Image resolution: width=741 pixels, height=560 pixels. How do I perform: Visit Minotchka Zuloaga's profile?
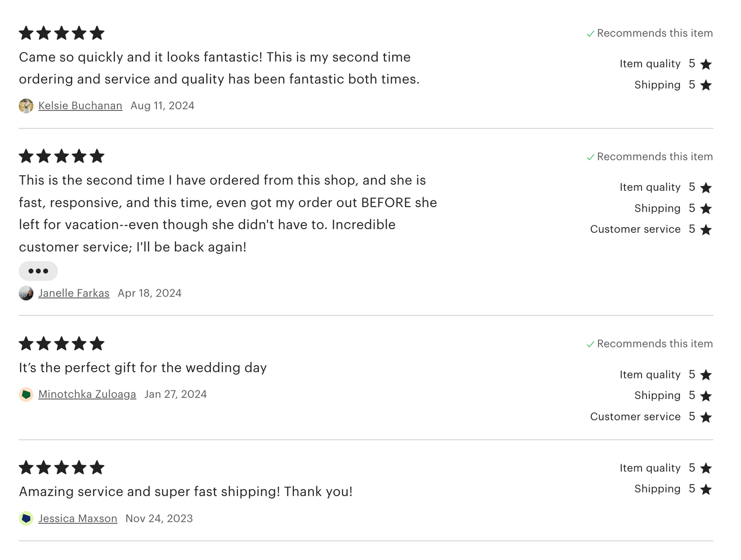pyautogui.click(x=87, y=394)
